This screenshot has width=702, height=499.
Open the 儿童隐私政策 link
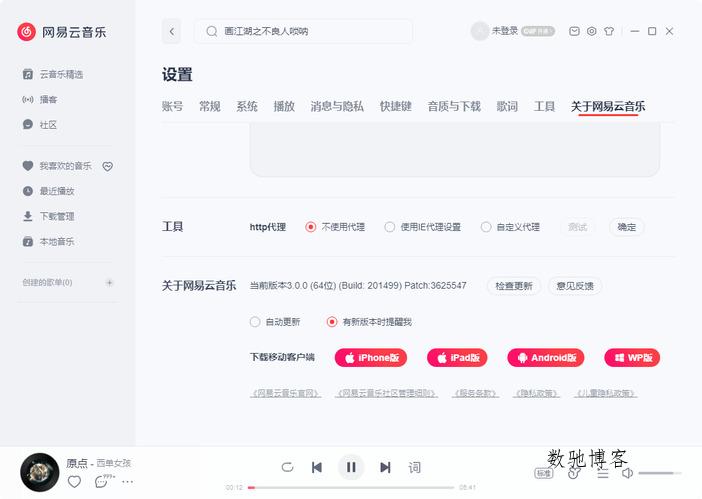[606, 393]
